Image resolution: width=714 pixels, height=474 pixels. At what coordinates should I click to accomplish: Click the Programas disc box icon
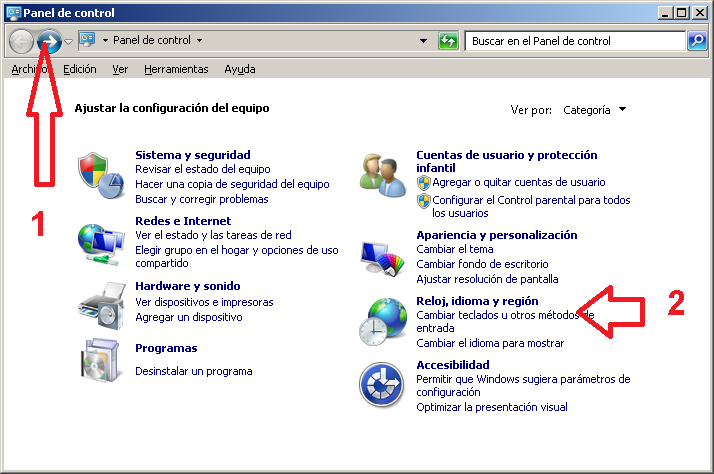point(101,360)
